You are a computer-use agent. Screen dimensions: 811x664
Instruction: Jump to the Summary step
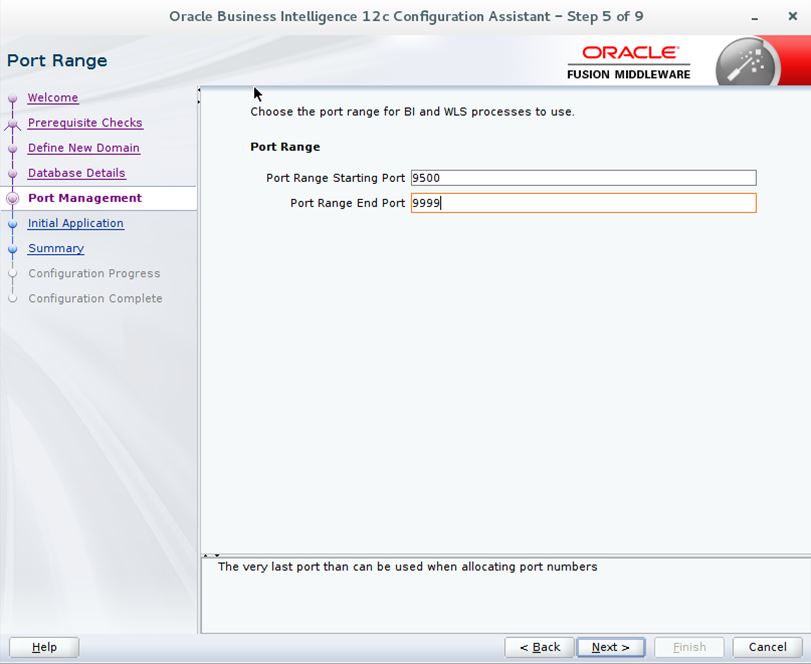[x=55, y=248]
